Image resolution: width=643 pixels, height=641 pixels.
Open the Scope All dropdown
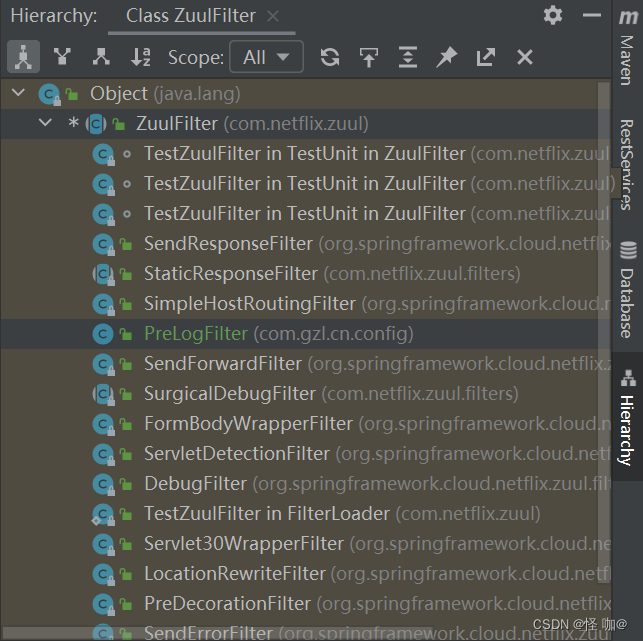[x=267, y=57]
